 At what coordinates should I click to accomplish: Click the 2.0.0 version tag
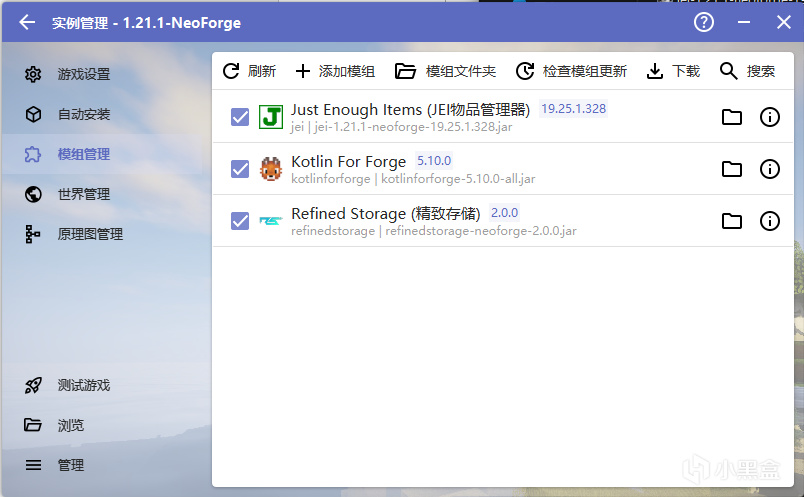(505, 212)
